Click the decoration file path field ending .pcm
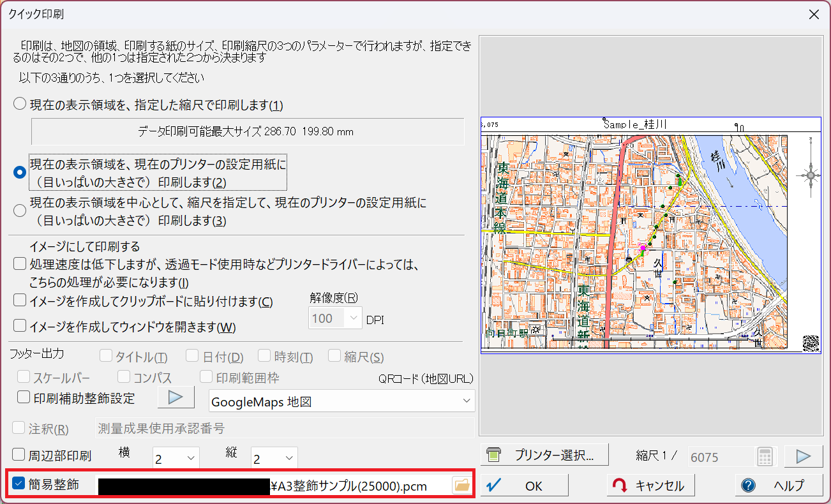The width and height of the screenshot is (831, 504). [274, 485]
